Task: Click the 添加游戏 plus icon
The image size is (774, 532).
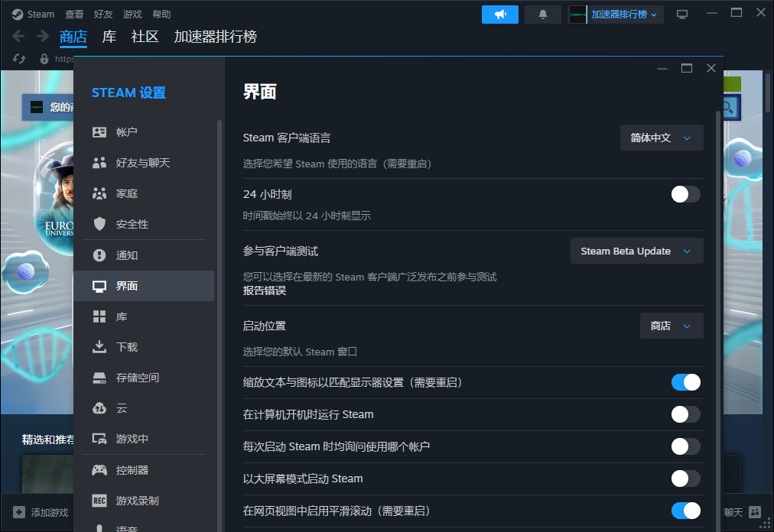Action: (19, 512)
